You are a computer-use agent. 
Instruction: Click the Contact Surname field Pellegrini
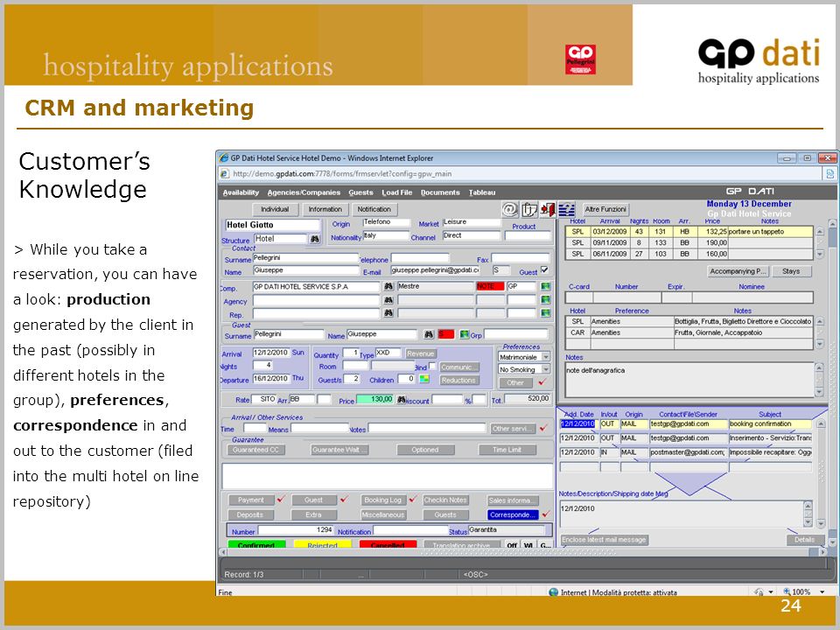[305, 258]
